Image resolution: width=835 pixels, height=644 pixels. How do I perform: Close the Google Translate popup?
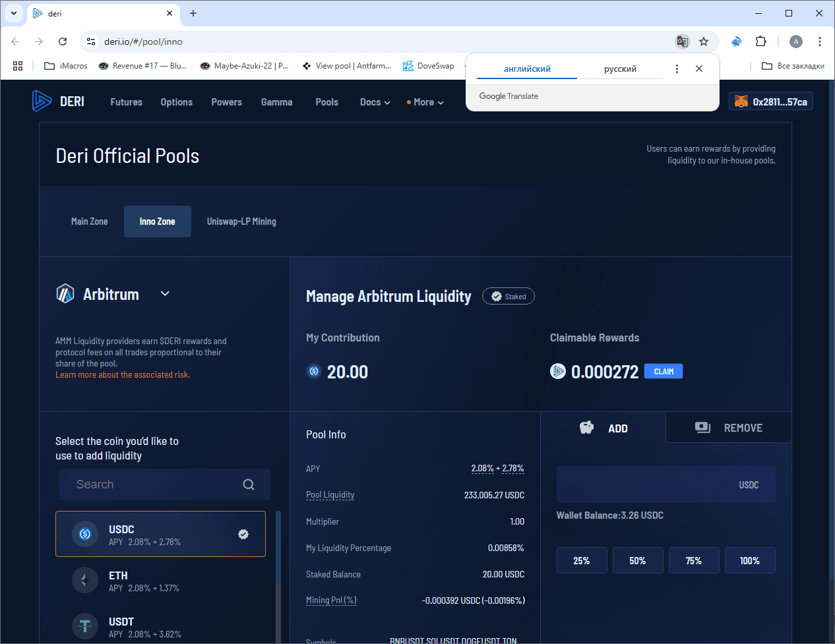coord(699,69)
